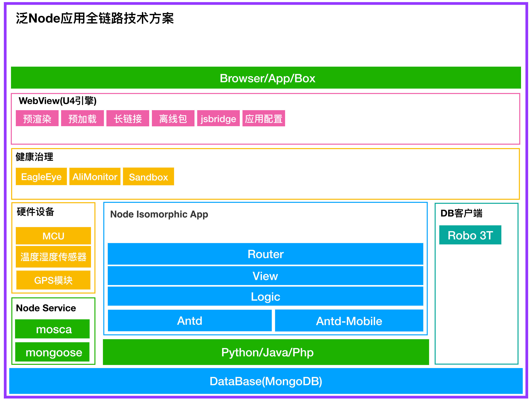The height and width of the screenshot is (401, 532).
Task: Select the 离线包 block
Action: tap(173, 118)
